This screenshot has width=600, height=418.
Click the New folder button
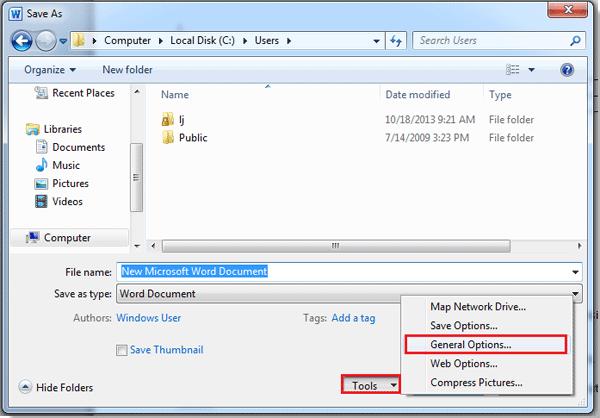pos(127,70)
